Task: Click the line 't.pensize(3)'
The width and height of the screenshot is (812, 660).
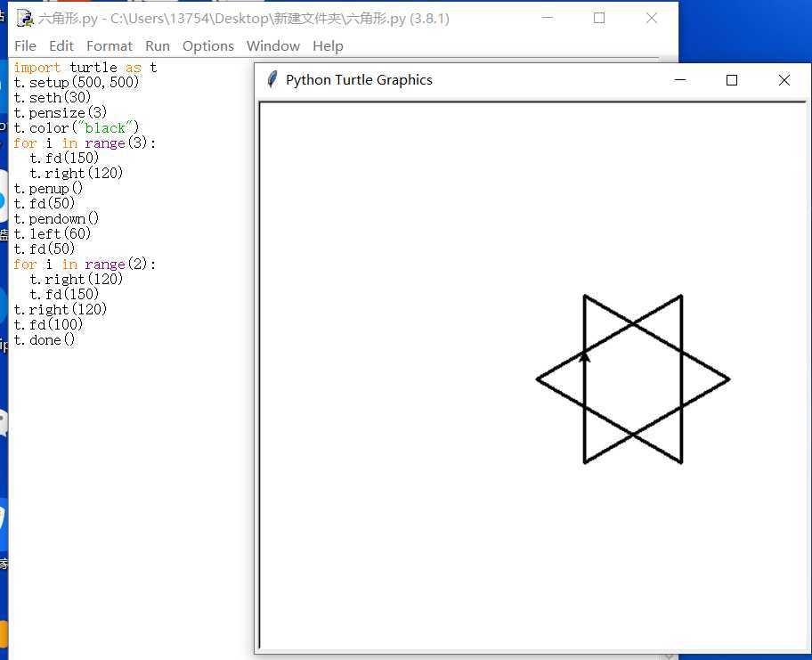Action: point(61,112)
